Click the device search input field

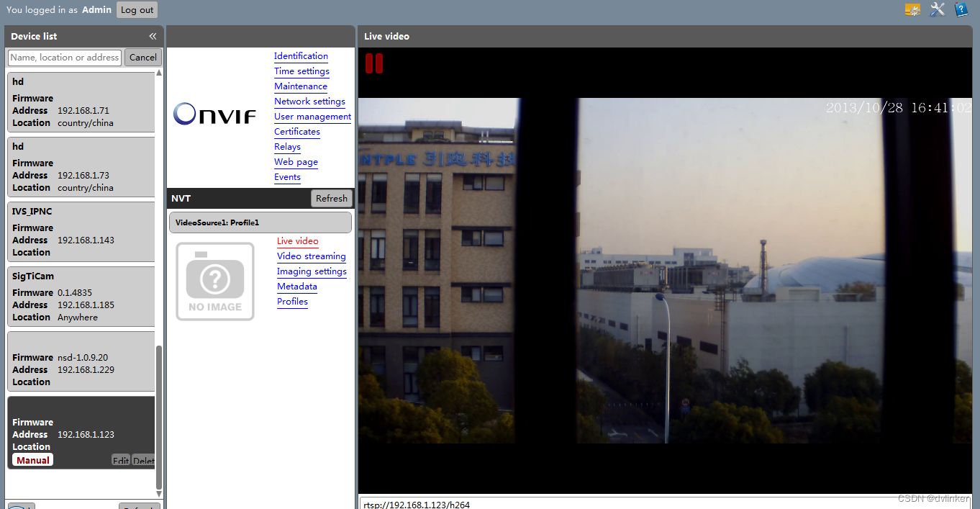[65, 58]
